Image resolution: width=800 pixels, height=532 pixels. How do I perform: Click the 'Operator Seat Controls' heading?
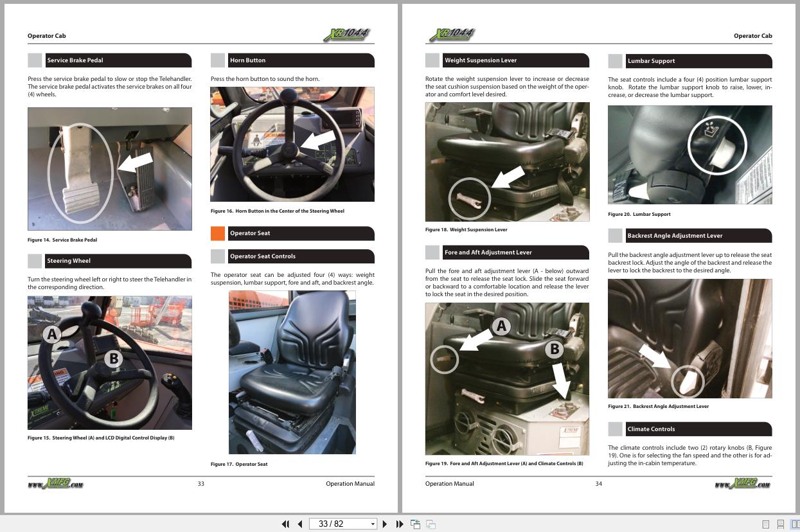pyautogui.click(x=301, y=256)
